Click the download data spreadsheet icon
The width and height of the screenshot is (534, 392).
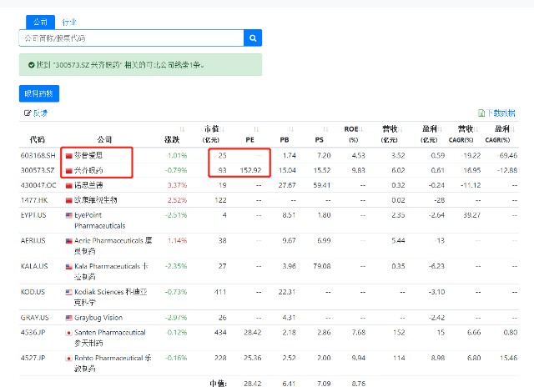(x=481, y=113)
